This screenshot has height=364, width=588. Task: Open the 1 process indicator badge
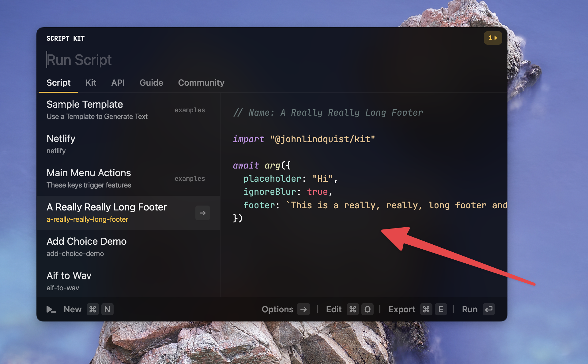pyautogui.click(x=493, y=38)
